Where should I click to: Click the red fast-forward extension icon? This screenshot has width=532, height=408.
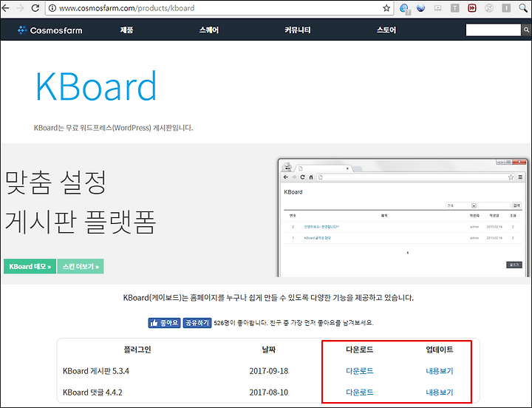(472, 8)
